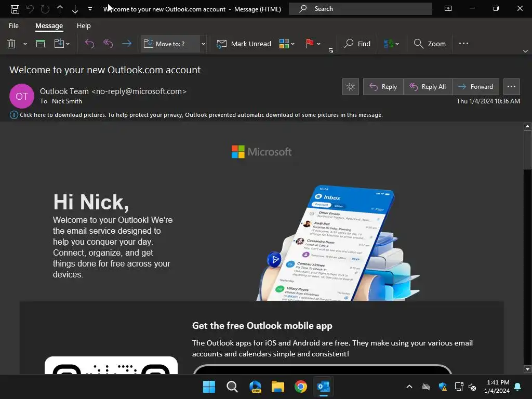This screenshot has width=532, height=399.
Task: Click the date Thu 1/4/2024 10:36 AM
Action: click(488, 101)
